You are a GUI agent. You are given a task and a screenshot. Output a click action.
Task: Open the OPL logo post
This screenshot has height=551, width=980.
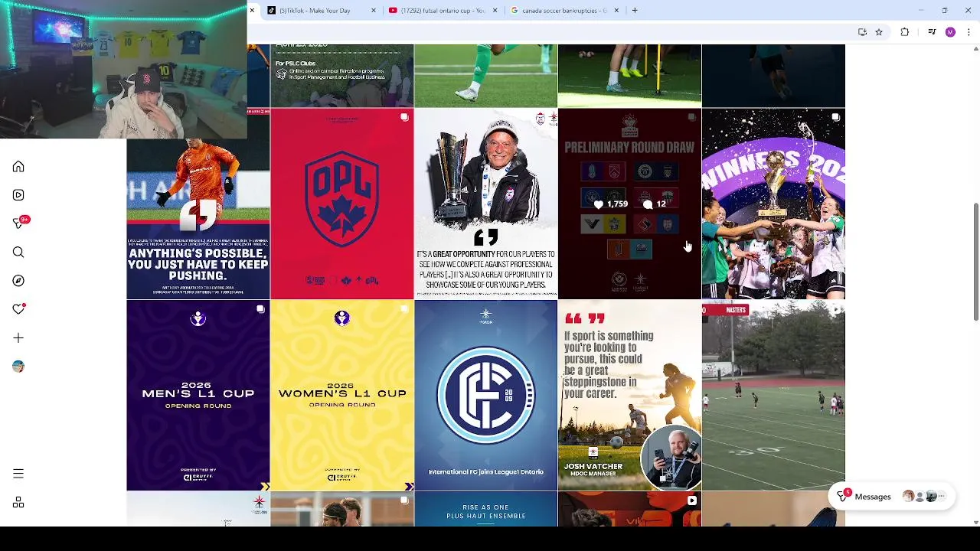(x=341, y=204)
